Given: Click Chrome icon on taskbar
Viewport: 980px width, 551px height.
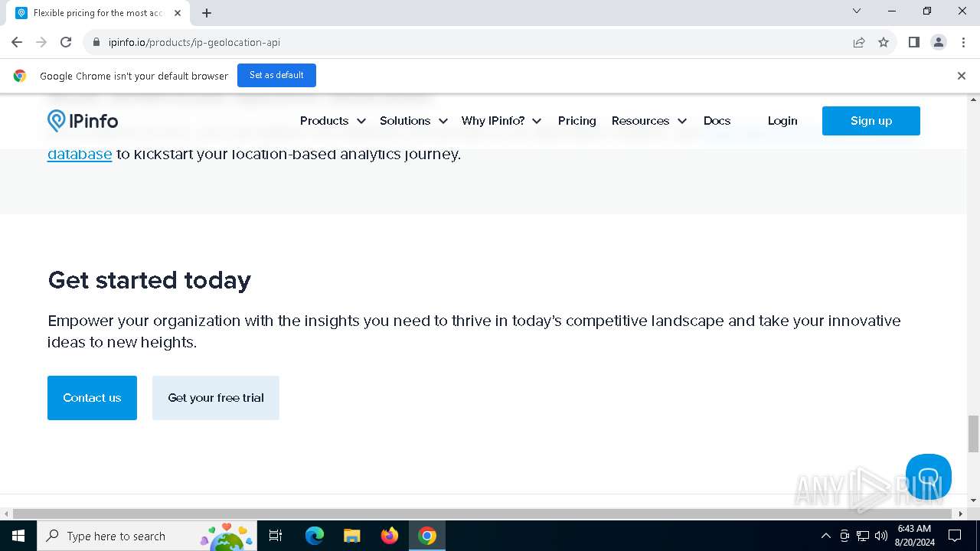Looking at the screenshot, I should [427, 536].
